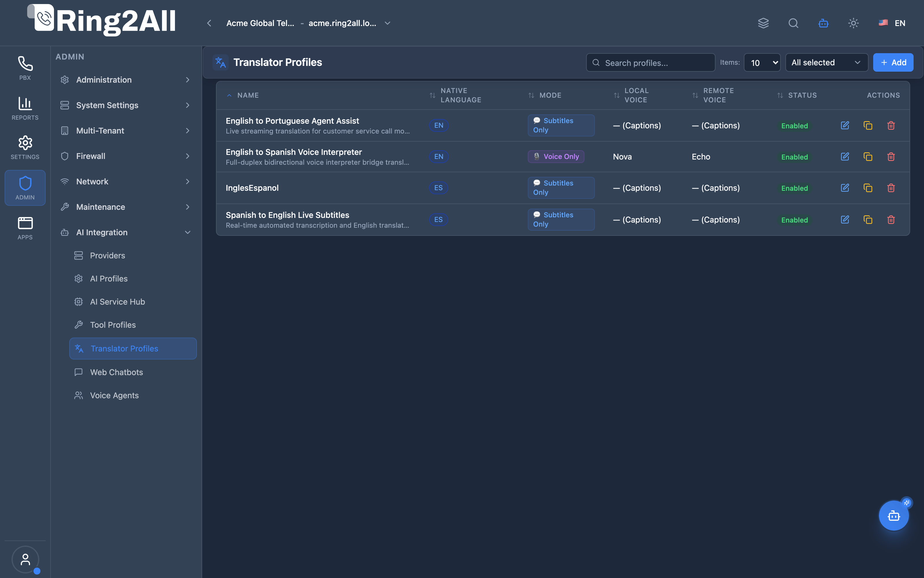Screen dimensions: 924x578
Task: Open Providers under AI Integration
Action: pyautogui.click(x=133, y=255)
